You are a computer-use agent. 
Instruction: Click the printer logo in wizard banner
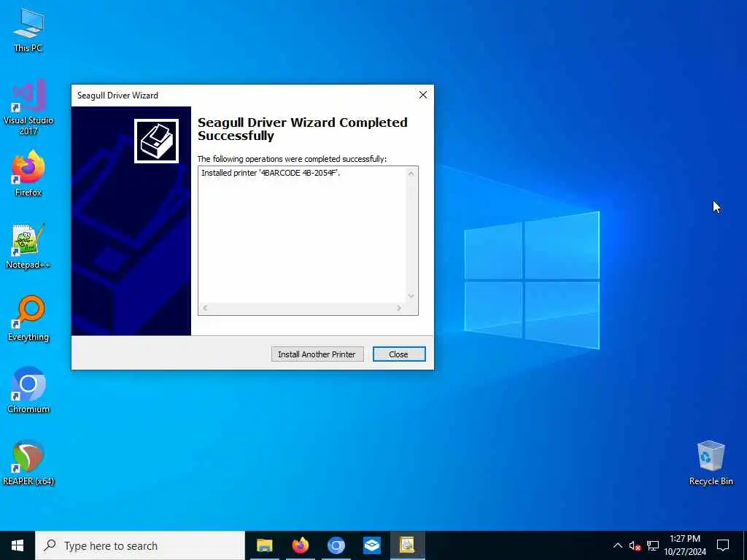click(156, 141)
